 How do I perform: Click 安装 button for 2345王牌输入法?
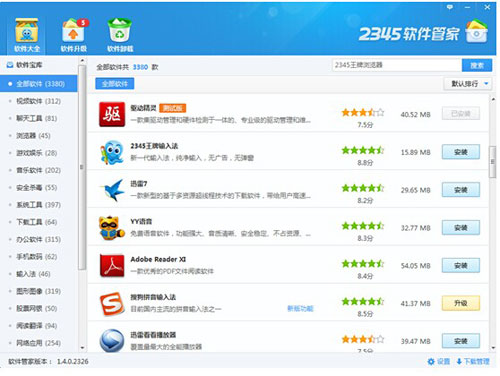(461, 152)
